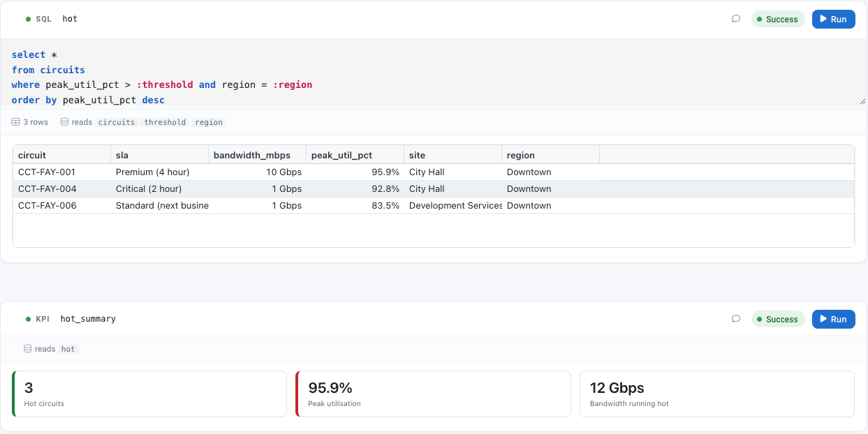Sort by peak_util_pct column header

[x=355, y=155]
